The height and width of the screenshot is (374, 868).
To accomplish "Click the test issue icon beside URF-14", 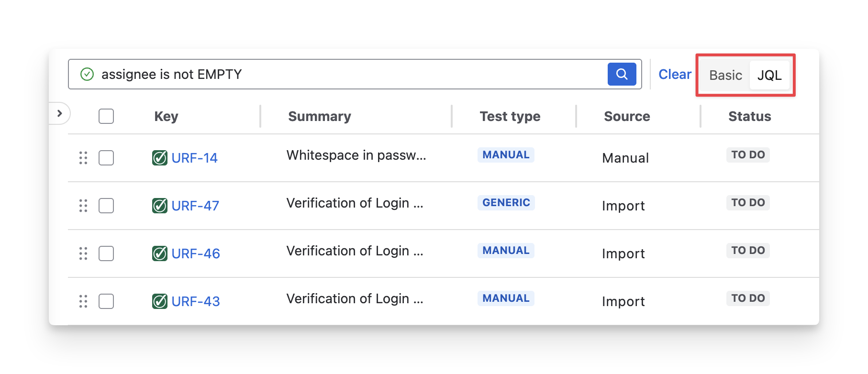I will [160, 158].
